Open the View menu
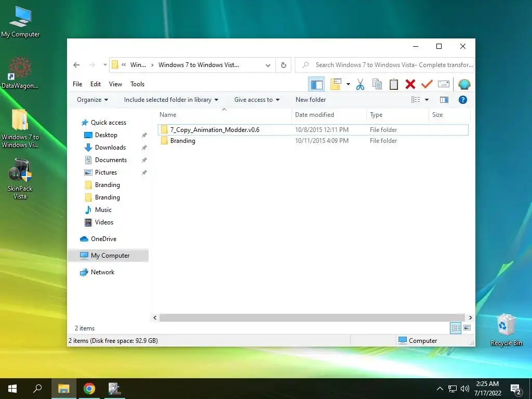The image size is (532, 399). pyautogui.click(x=115, y=84)
